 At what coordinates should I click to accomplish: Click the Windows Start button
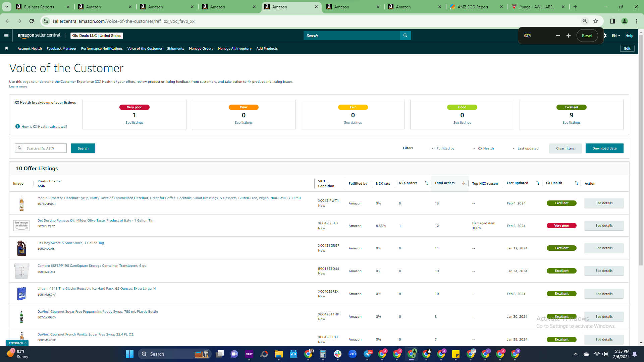point(129,354)
